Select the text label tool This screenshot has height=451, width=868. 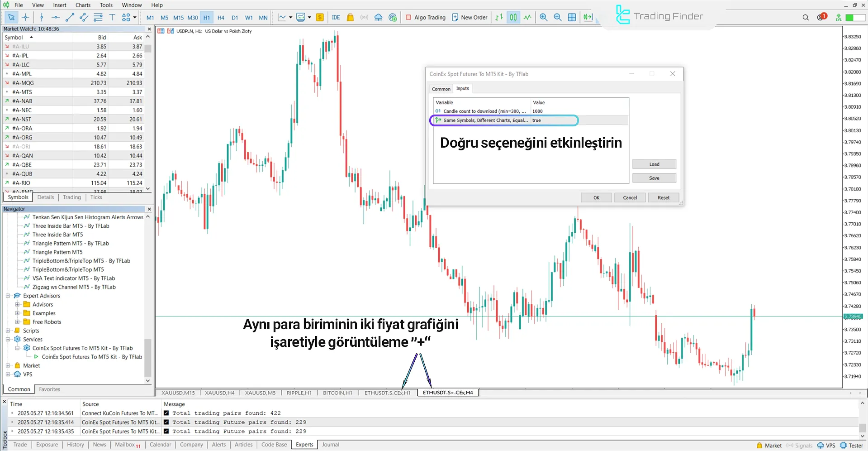112,17
